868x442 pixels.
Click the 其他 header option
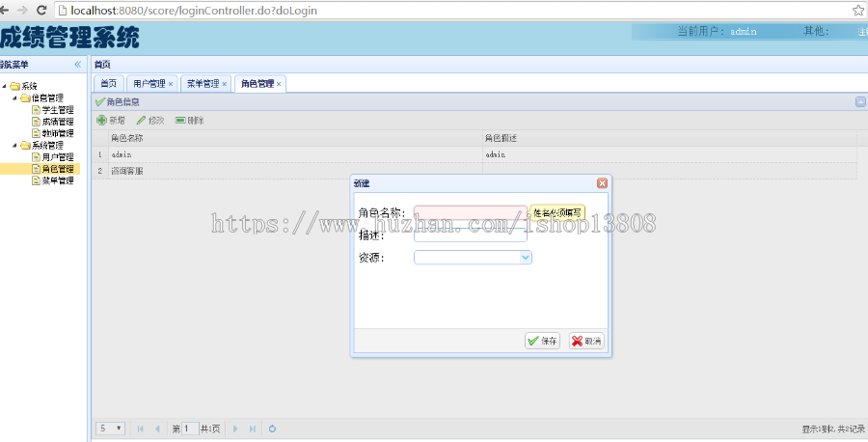point(817,32)
